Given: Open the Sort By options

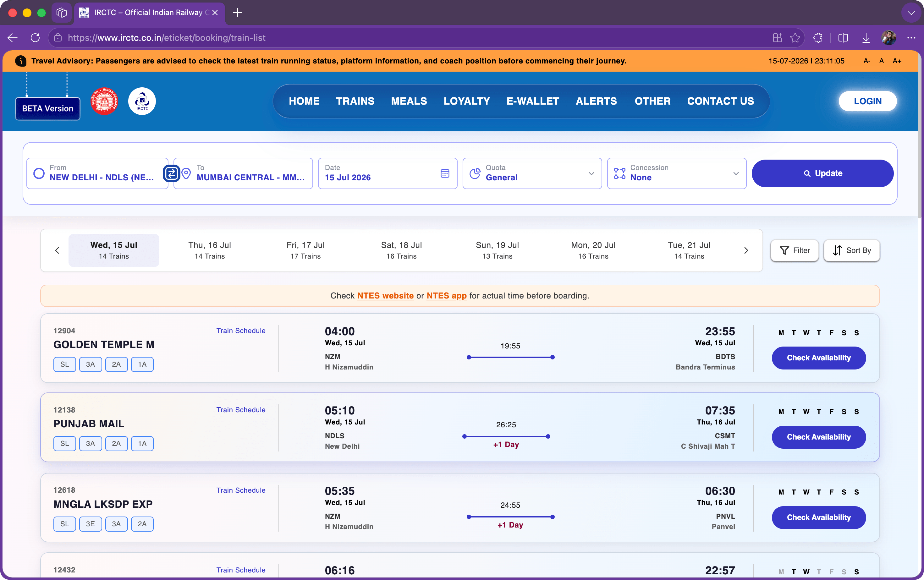Looking at the screenshot, I should [852, 250].
